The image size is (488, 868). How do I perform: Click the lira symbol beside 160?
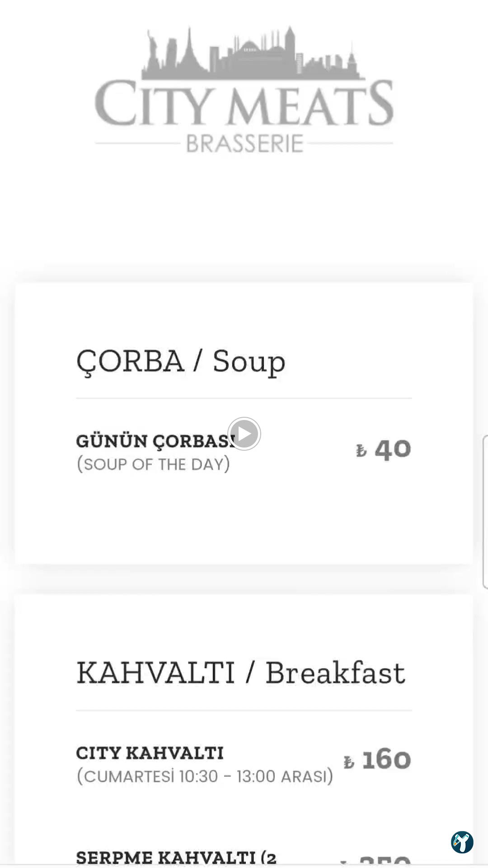pos(349,762)
